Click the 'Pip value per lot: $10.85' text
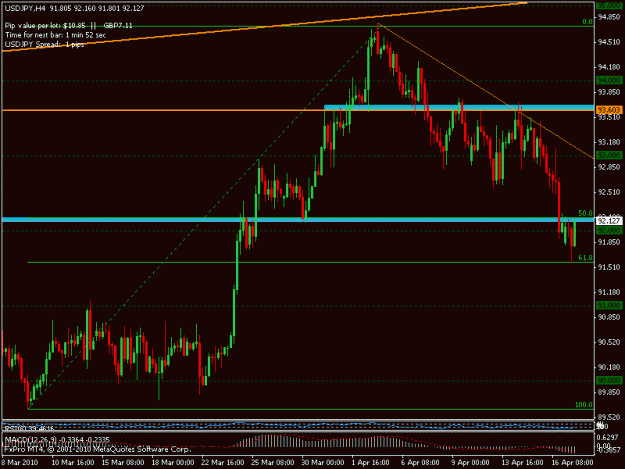The image size is (625, 469). coord(45,26)
